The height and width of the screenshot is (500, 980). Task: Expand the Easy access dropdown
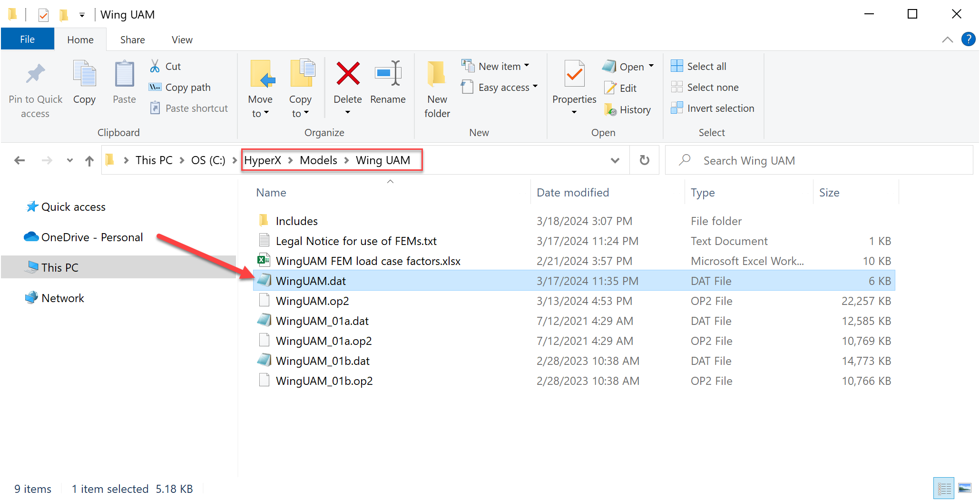point(535,87)
